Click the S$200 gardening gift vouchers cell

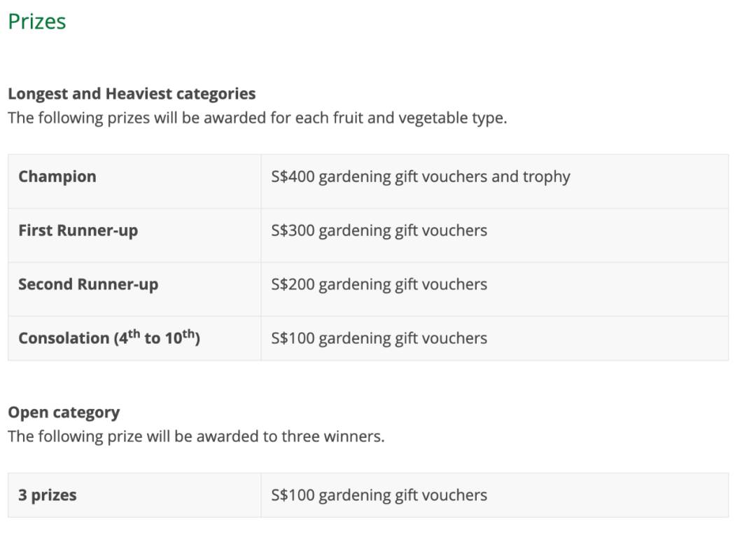coord(379,284)
